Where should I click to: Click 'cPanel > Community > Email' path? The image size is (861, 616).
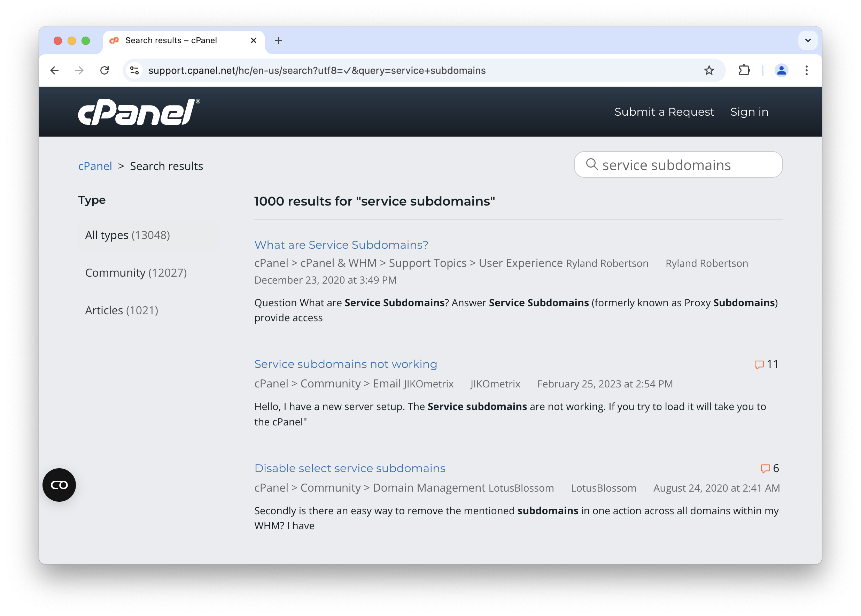(327, 384)
